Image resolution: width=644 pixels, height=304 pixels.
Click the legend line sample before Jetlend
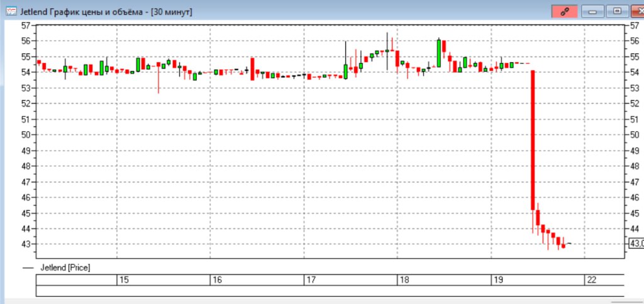coord(28,268)
